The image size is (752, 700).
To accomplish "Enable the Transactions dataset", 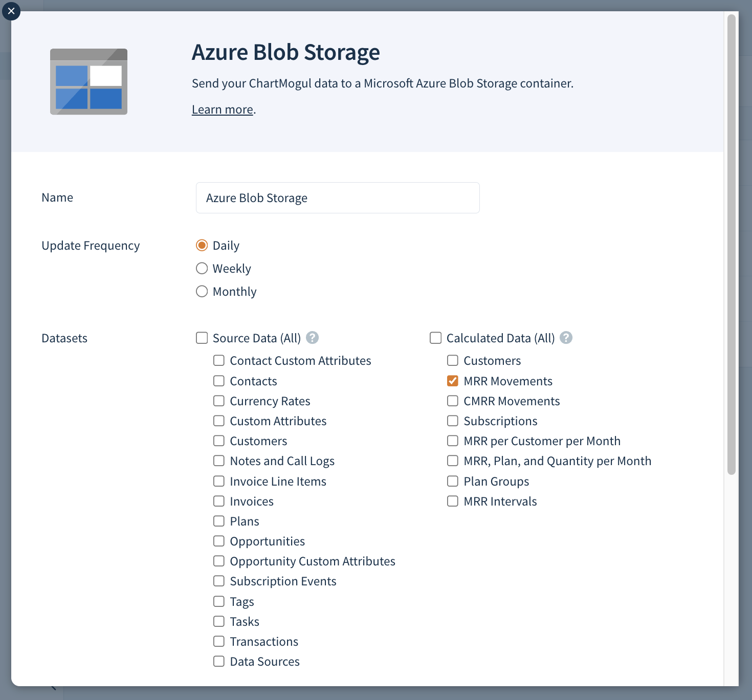I will tap(219, 641).
